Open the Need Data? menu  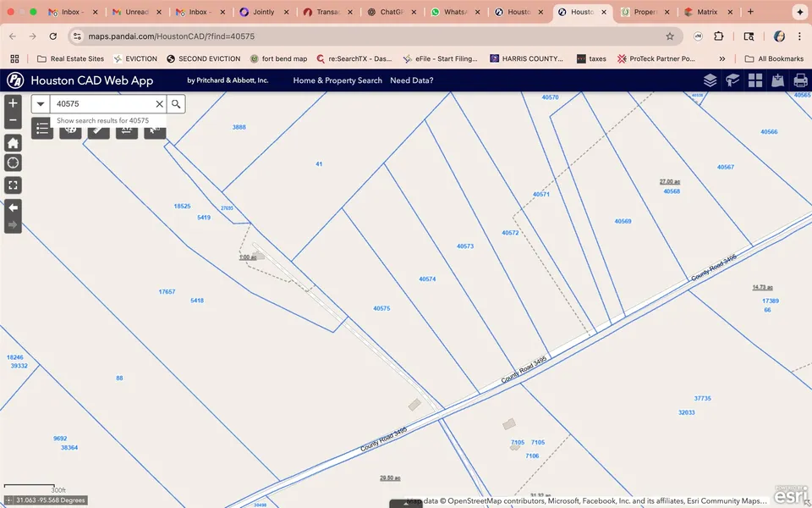click(x=411, y=80)
